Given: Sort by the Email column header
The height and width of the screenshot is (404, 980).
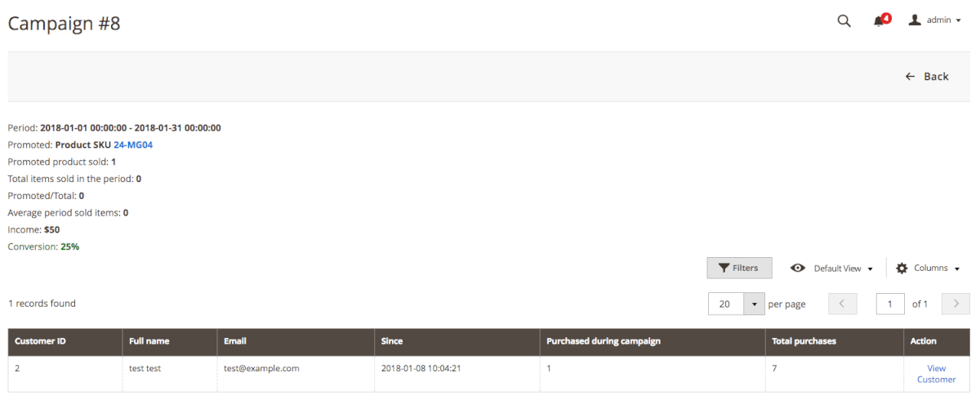Looking at the screenshot, I should 235,341.
